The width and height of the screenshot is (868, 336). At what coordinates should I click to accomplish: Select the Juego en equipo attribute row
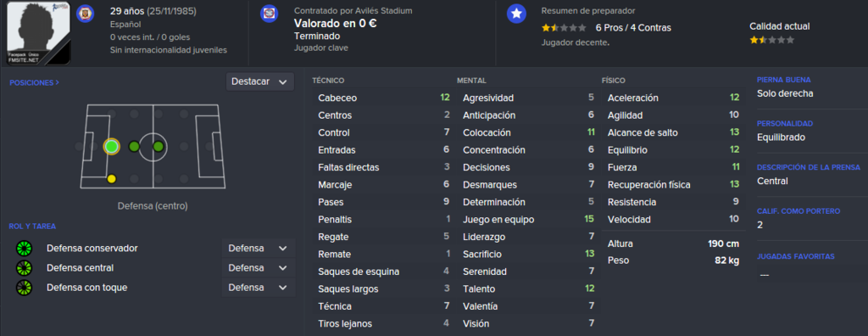529,220
